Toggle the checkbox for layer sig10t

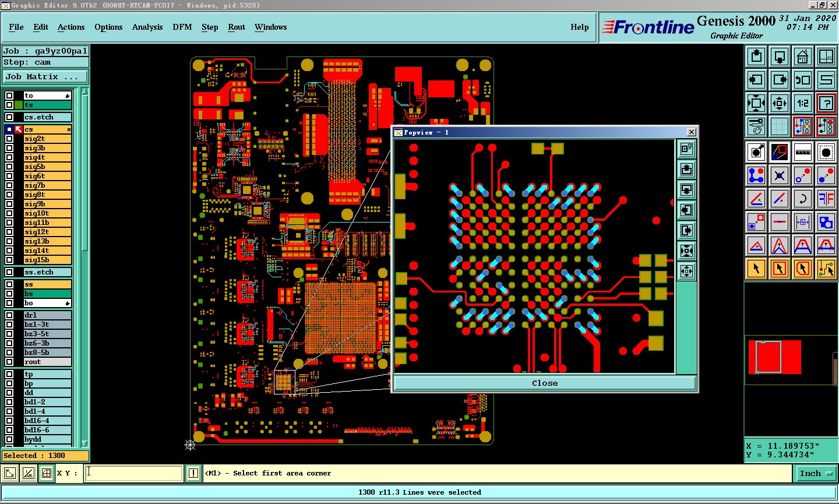coord(9,213)
